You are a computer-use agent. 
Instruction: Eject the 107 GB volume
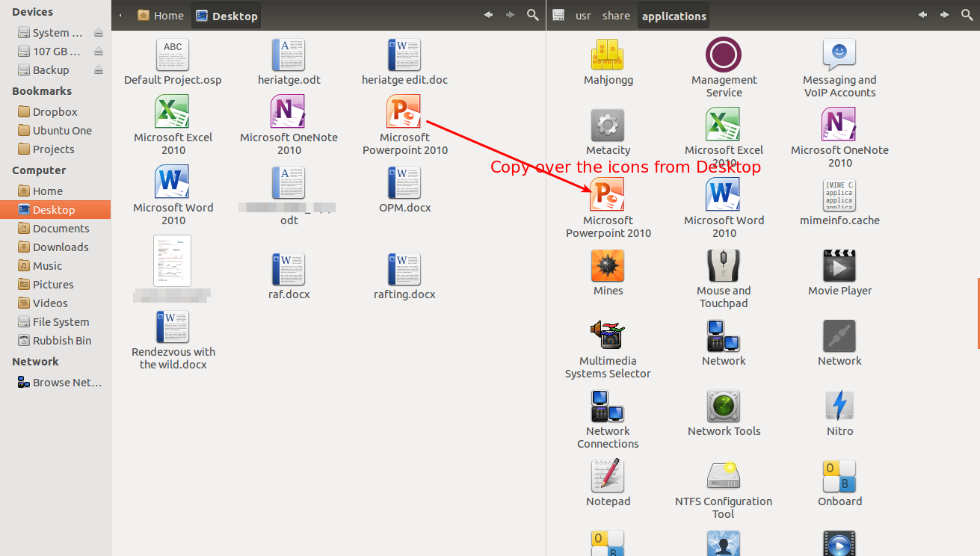(99, 52)
